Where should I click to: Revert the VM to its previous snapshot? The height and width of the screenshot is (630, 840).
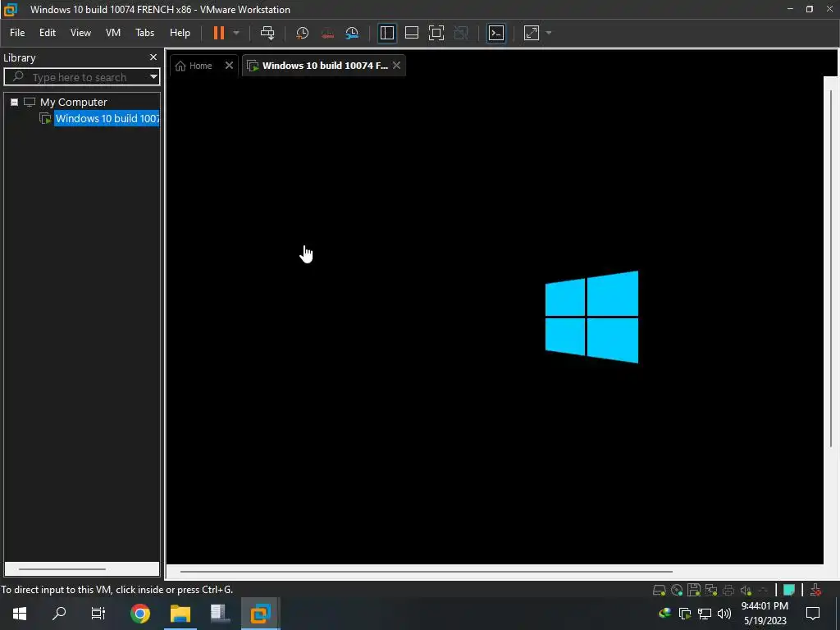[x=327, y=33]
